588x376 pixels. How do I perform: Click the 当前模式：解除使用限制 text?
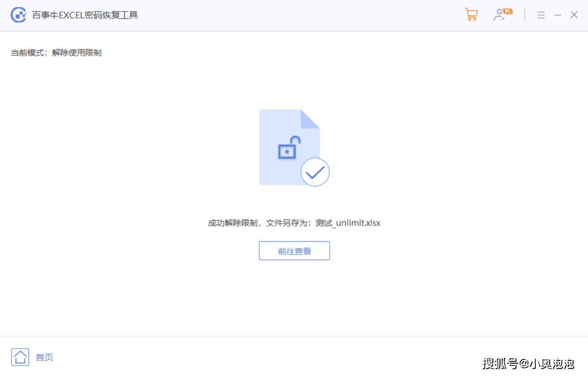[56, 52]
